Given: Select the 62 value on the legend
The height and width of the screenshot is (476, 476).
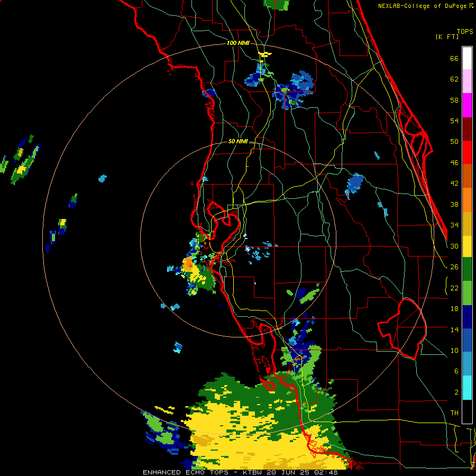Looking at the screenshot, I should 454,79.
